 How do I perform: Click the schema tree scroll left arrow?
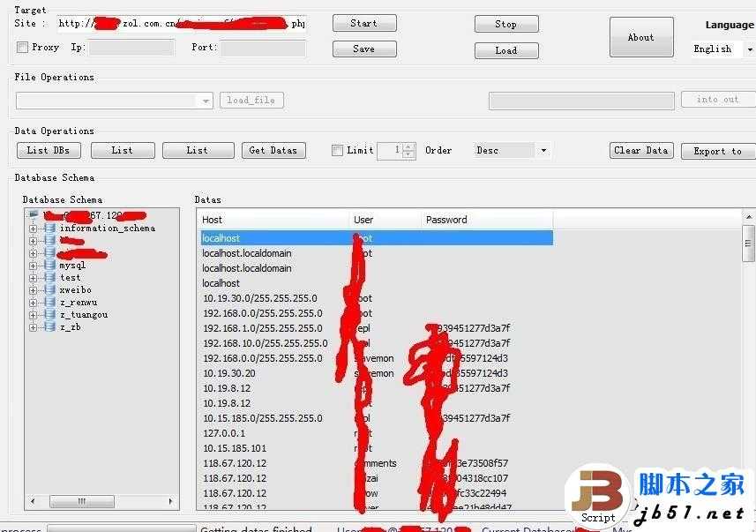click(x=33, y=502)
